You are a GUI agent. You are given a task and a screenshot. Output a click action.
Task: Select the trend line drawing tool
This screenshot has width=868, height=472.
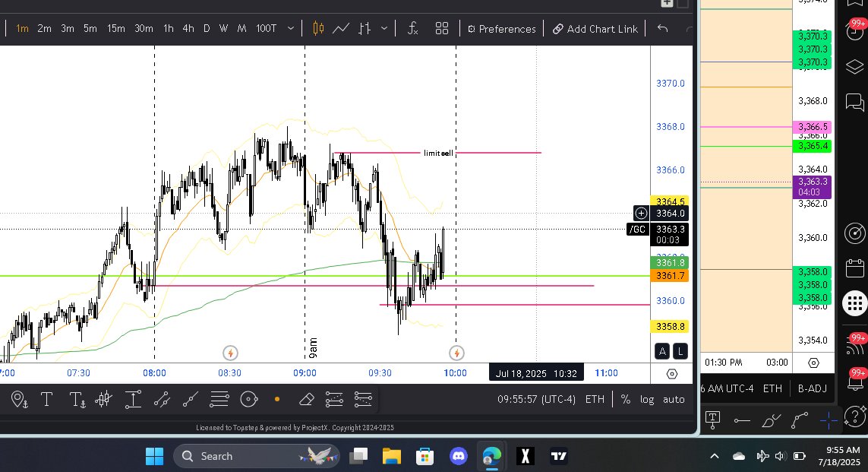191,400
